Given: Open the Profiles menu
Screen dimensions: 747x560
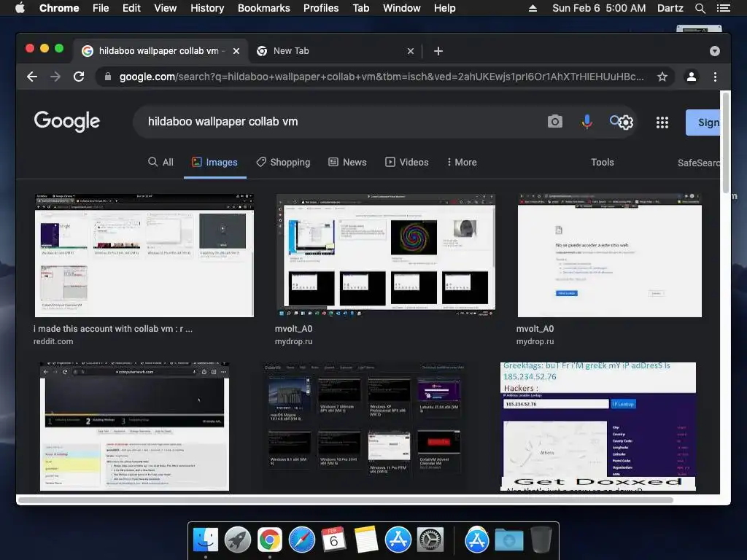Looking at the screenshot, I should (321, 8).
